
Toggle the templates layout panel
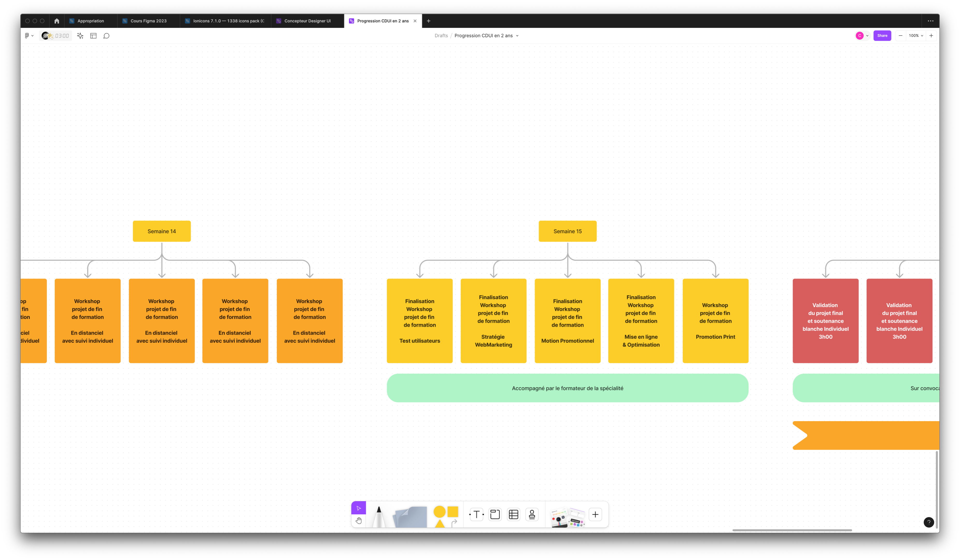tap(93, 36)
